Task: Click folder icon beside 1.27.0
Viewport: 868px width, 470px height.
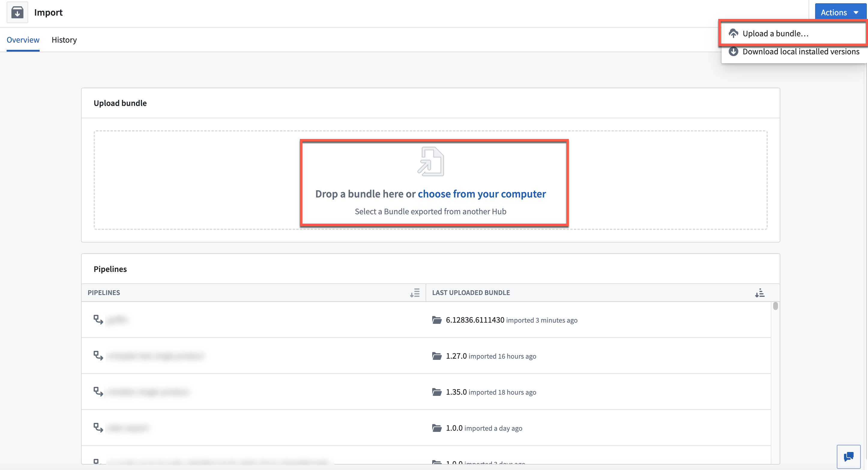Action: tap(437, 356)
